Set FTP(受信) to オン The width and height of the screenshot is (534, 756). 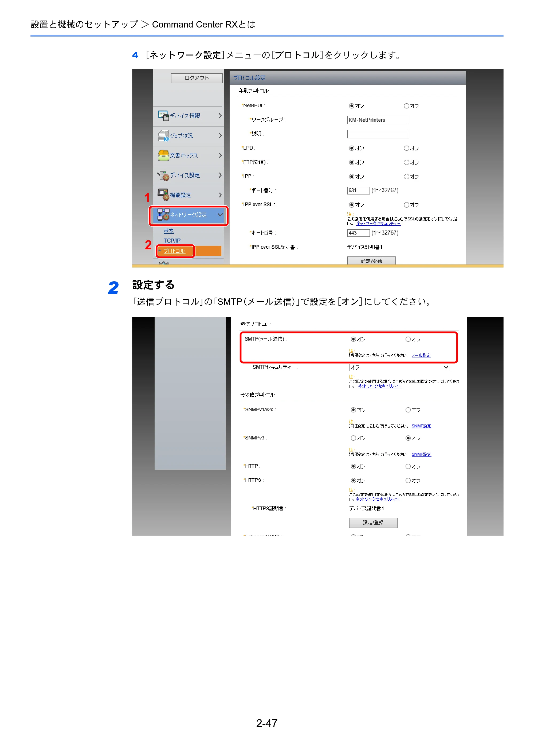pyautogui.click(x=351, y=162)
